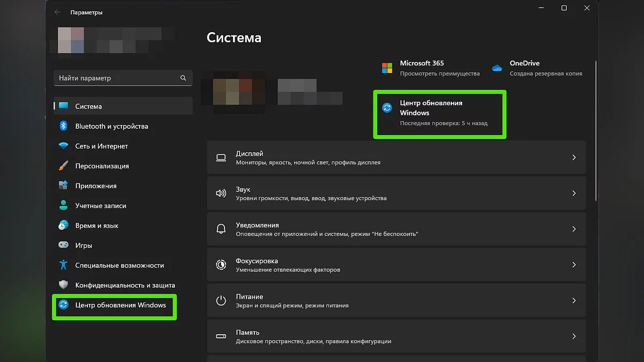Click the Microsoft 365 logo icon
This screenshot has width=644, height=362.
pyautogui.click(x=387, y=68)
